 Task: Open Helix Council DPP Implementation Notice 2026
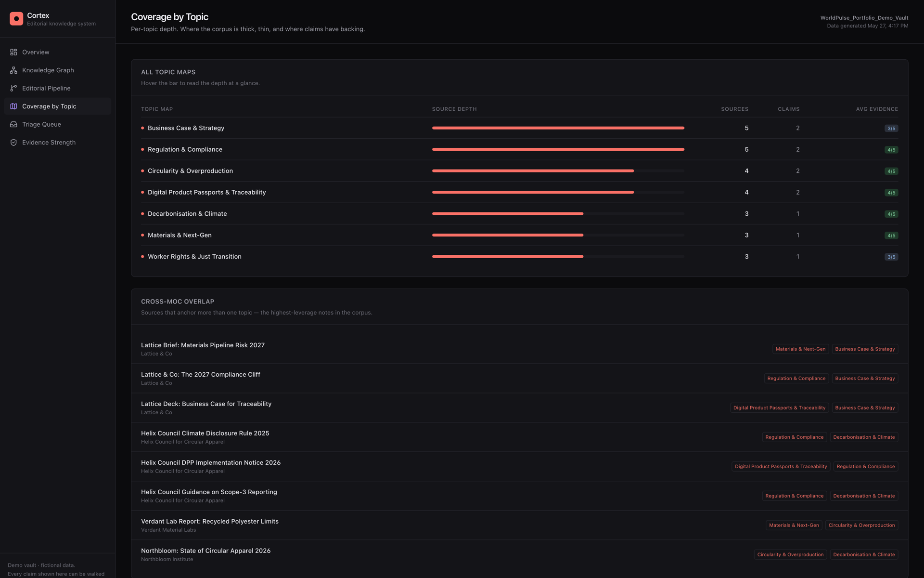[211, 463]
